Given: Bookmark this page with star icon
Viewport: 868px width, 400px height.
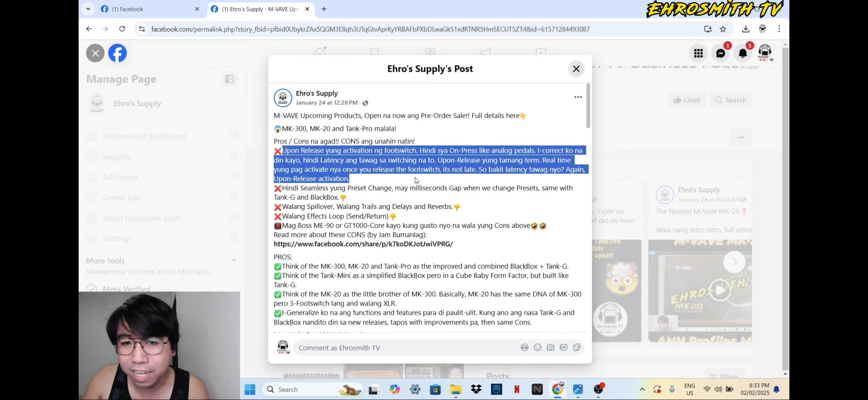Looking at the screenshot, I should pos(723,29).
